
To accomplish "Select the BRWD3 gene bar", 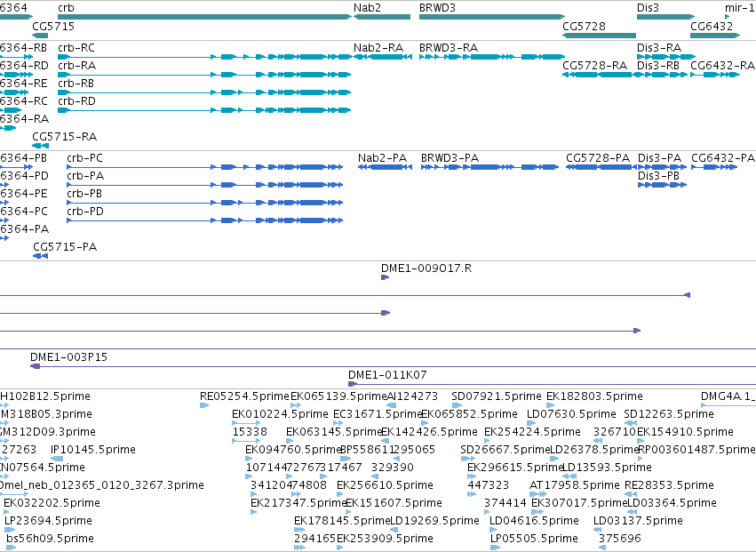I will (x=492, y=17).
